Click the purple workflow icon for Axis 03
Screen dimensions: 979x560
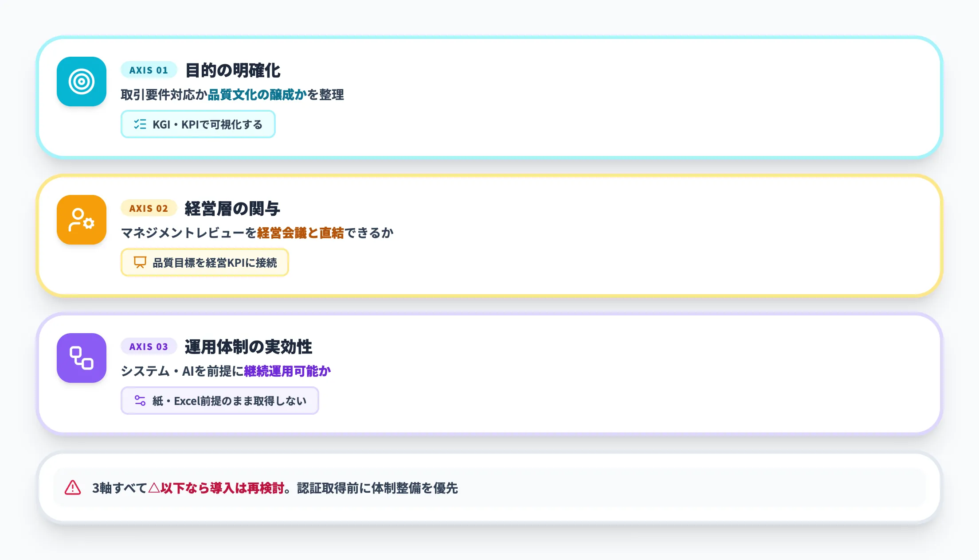(82, 358)
